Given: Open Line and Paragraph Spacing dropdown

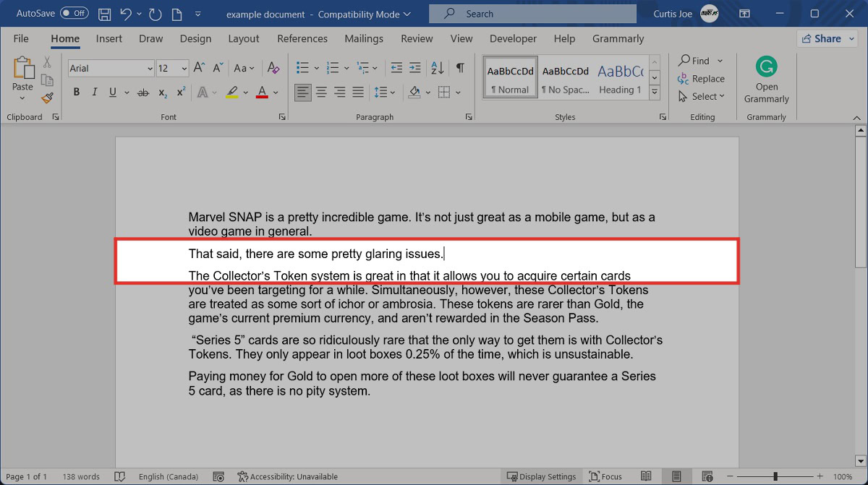Looking at the screenshot, I should click(383, 93).
